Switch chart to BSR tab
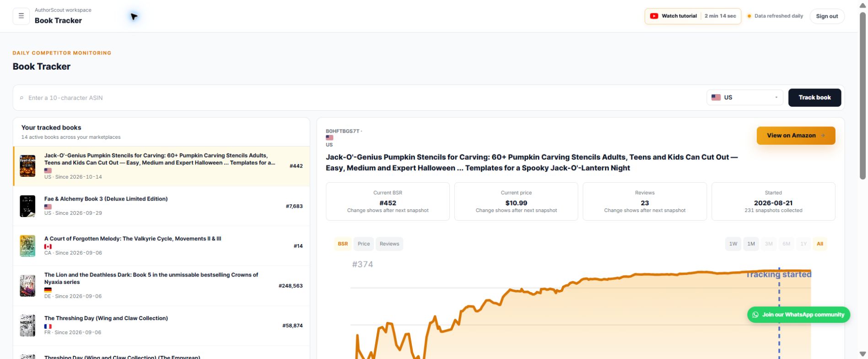The image size is (868, 359). pyautogui.click(x=343, y=244)
